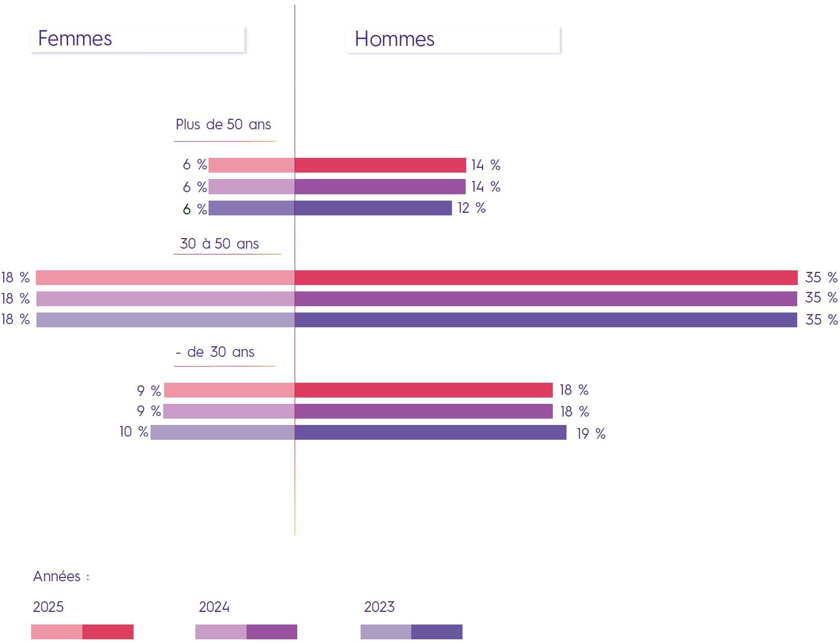Screen dimensions: 840x643
Task: Click the dark violet Hommes 19 % bar
Action: tap(430, 432)
